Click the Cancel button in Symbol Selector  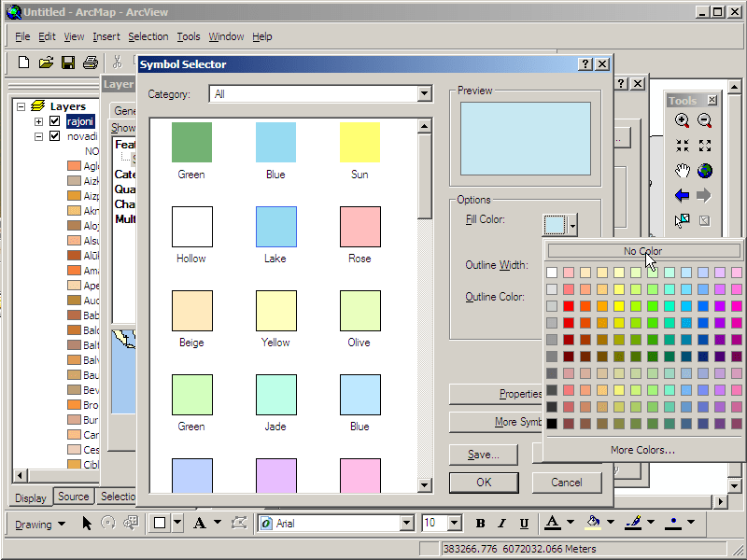567,483
